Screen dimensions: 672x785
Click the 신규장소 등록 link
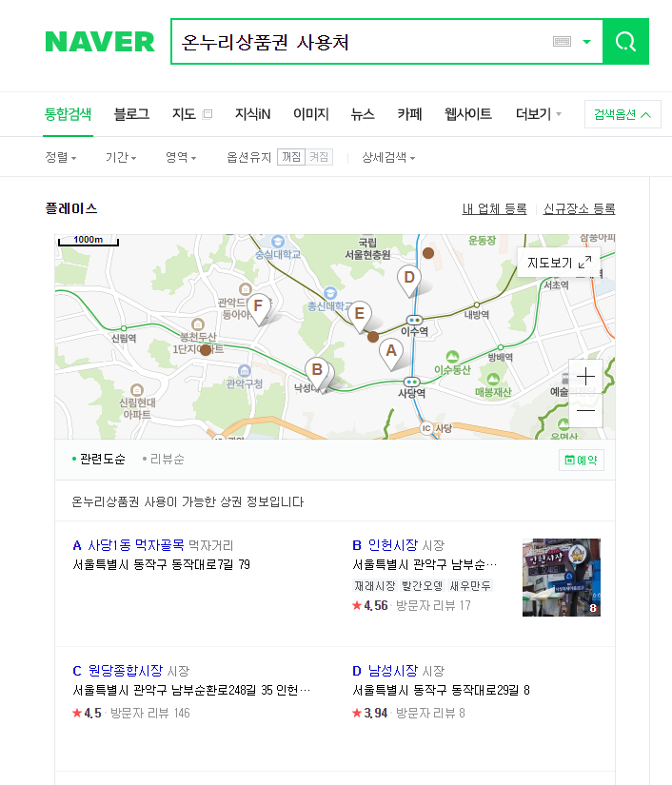click(580, 208)
